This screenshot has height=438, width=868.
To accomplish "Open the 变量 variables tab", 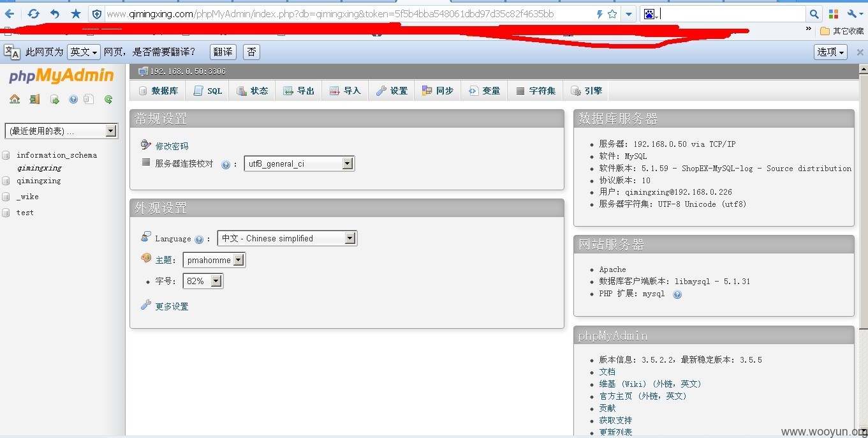I will tap(484, 91).
